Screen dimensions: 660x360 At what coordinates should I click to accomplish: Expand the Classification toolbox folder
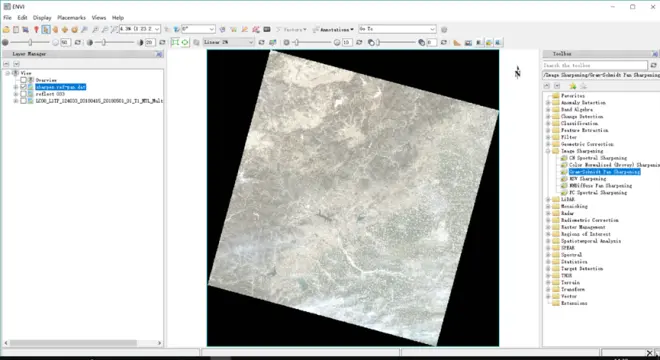[548, 123]
